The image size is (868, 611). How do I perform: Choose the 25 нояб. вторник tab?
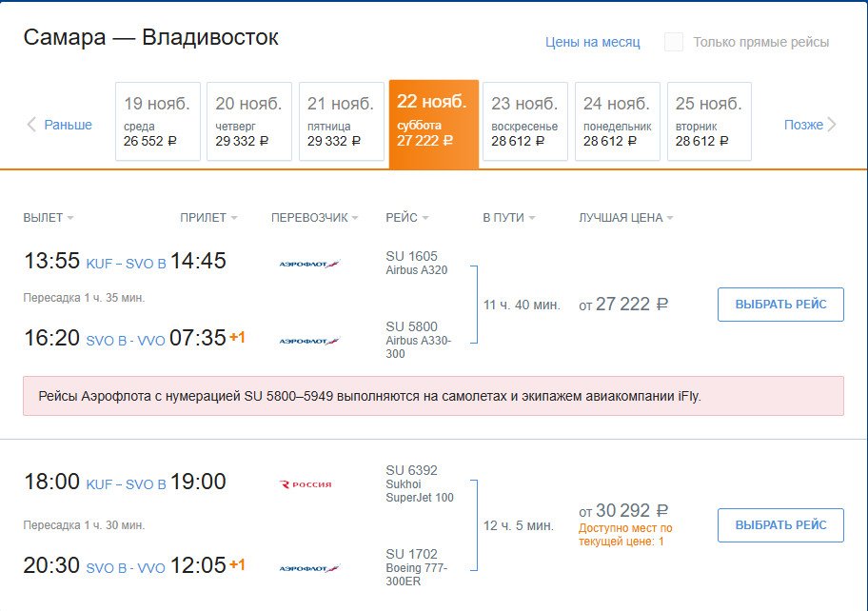(x=709, y=121)
